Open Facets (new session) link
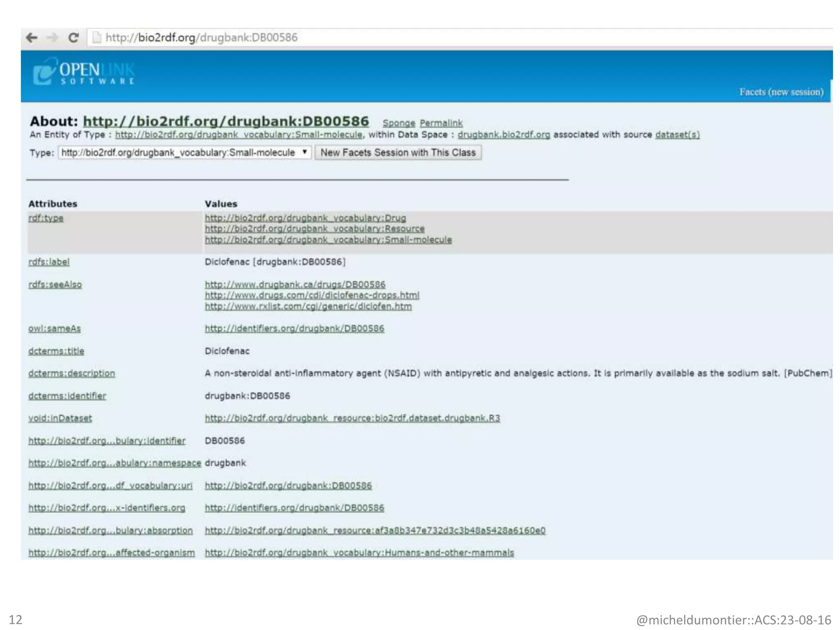Viewport: 840px width, 630px height. tap(781, 92)
